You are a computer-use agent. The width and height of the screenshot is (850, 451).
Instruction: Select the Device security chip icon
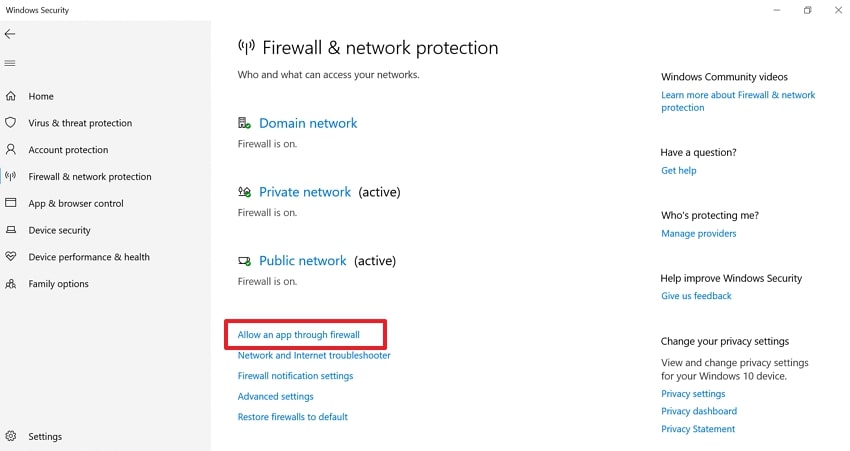pos(11,230)
